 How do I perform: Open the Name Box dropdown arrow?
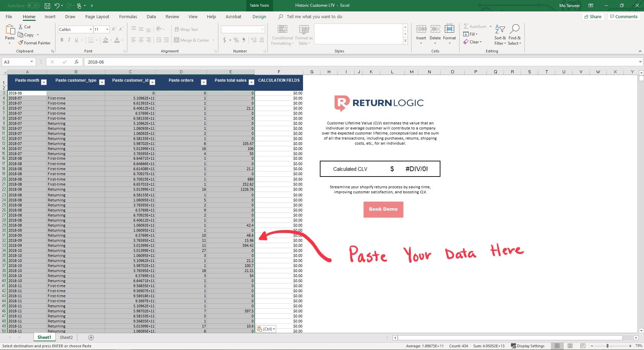click(32, 62)
